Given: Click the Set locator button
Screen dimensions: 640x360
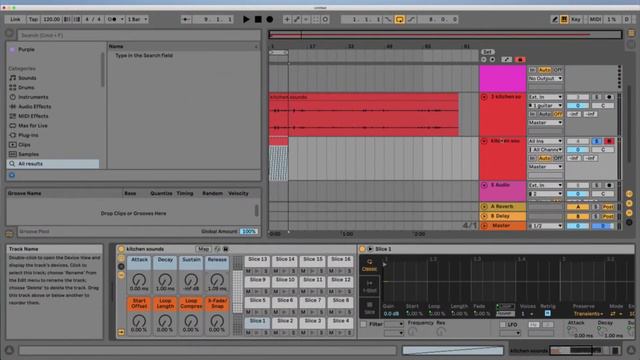Looking at the screenshot, I should coord(487,52).
